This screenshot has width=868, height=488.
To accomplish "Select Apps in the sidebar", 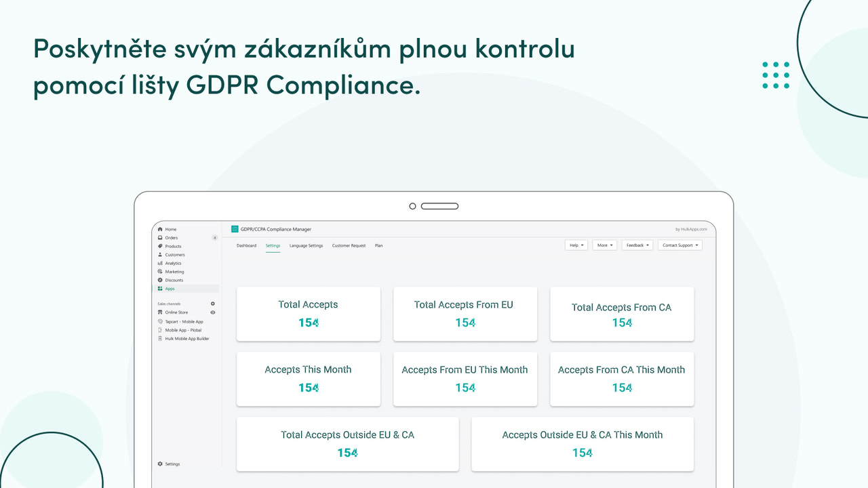I will click(187, 289).
